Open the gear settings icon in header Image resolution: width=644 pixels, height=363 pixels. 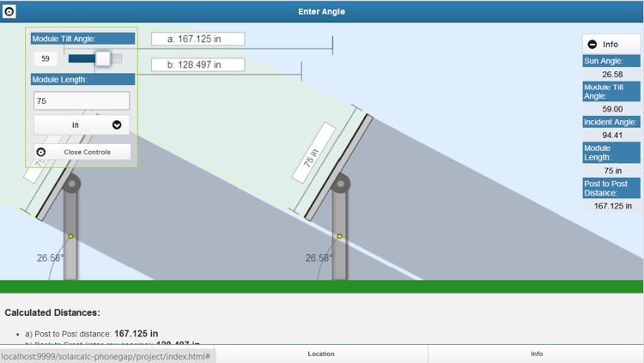(x=9, y=11)
